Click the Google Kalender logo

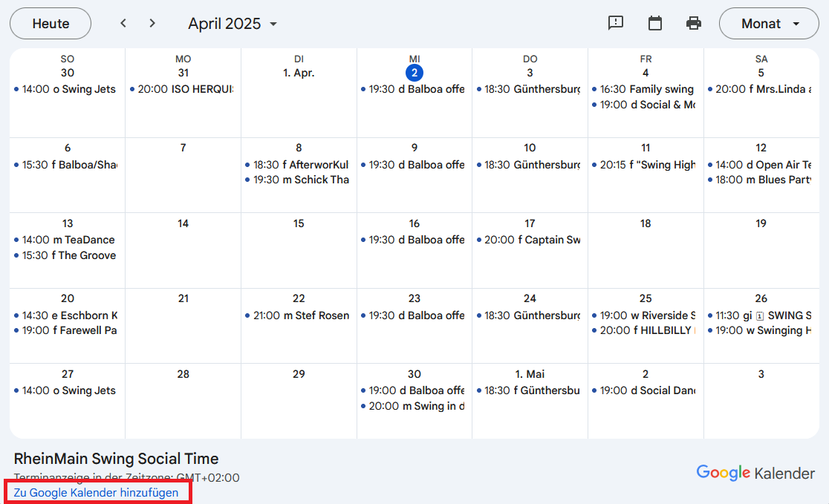(x=755, y=473)
